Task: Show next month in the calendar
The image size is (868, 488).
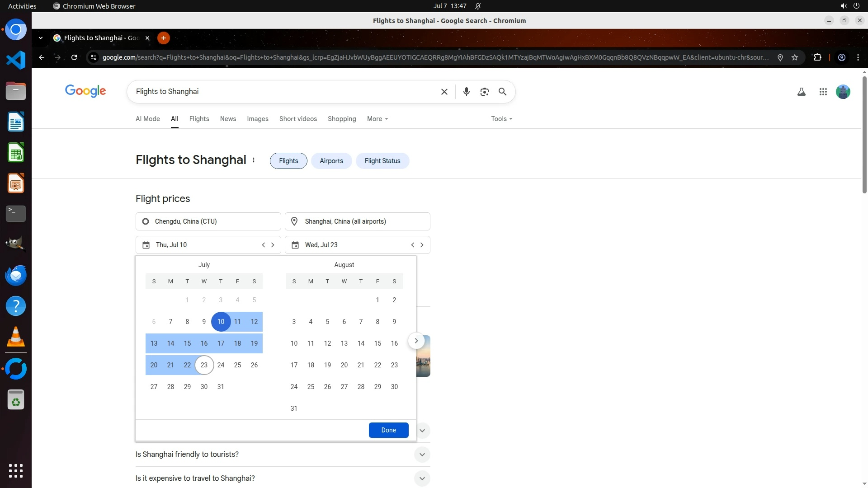Action: [416, 341]
